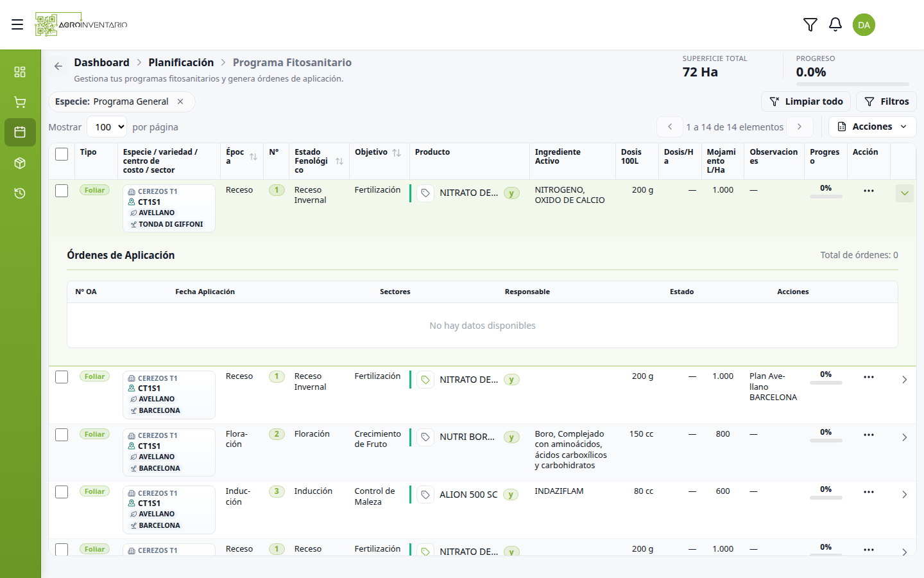
Task: Go to the Dashboard breadcrumb
Action: pyautogui.click(x=101, y=62)
